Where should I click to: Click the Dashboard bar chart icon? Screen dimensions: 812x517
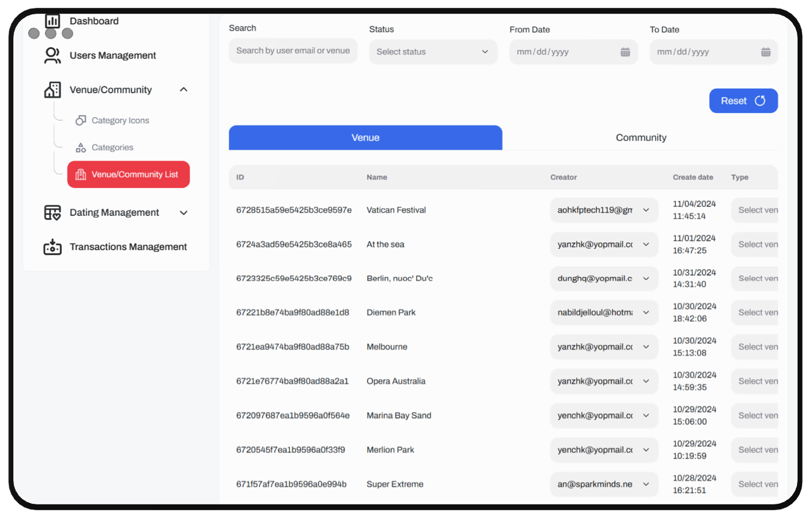coord(52,21)
